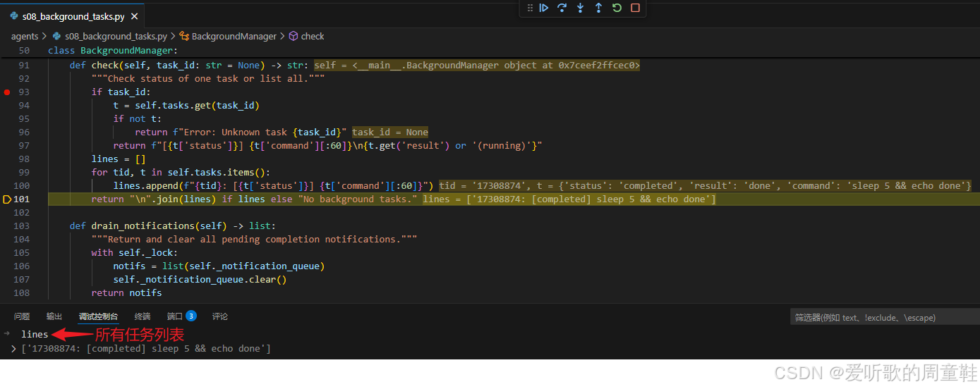Image resolution: width=980 pixels, height=389 pixels.
Task: Click the yellow execution pointer at line 101
Action: (7, 199)
